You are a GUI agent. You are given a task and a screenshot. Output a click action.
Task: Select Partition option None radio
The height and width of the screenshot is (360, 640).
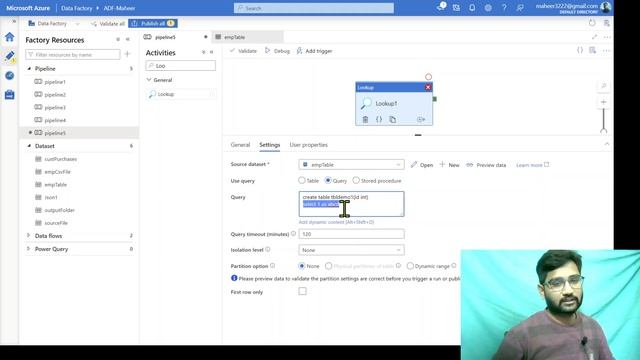(302, 266)
